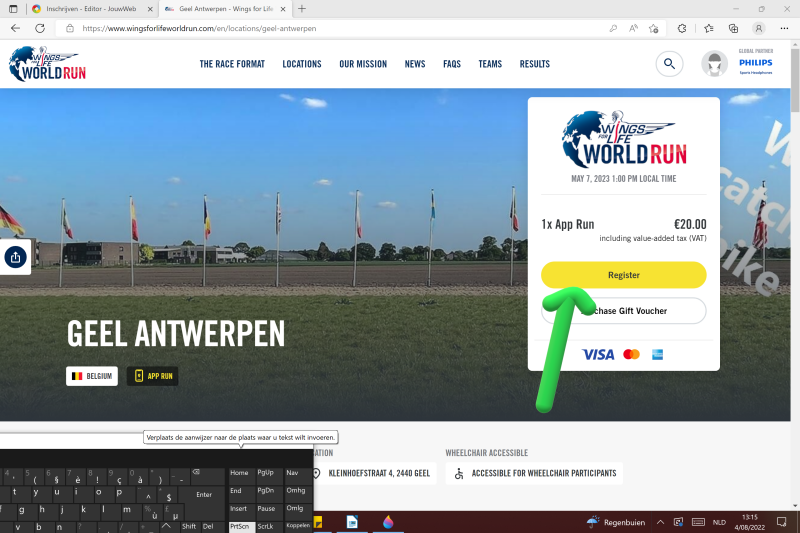Open the LibreOffice Writer document icon in taskbar

click(x=352, y=522)
